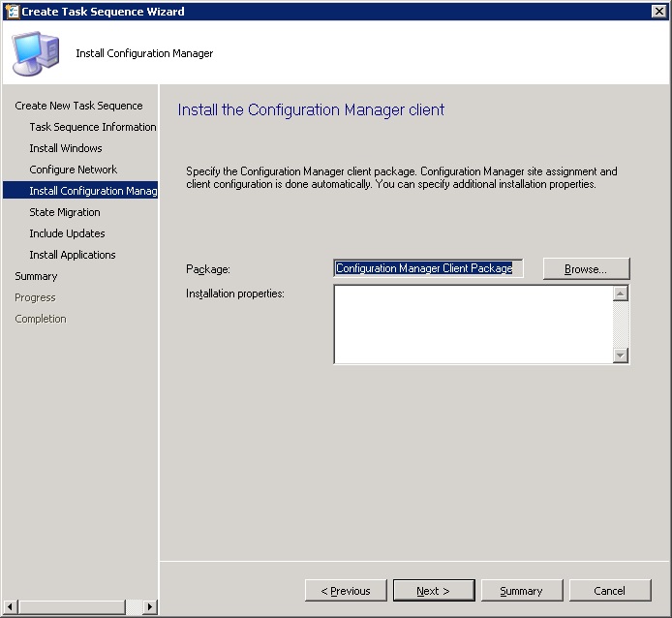Close the Create Task Sequence Wizard

click(x=658, y=12)
